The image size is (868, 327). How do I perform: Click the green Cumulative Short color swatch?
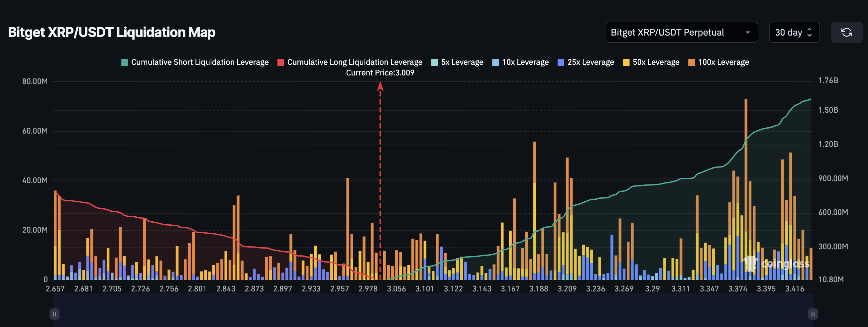[x=125, y=62]
